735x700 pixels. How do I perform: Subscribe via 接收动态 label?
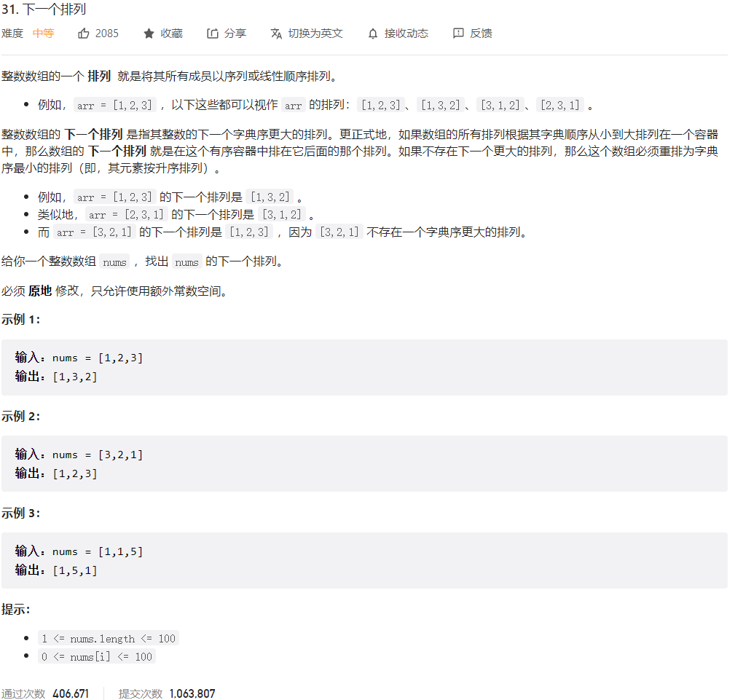point(406,34)
